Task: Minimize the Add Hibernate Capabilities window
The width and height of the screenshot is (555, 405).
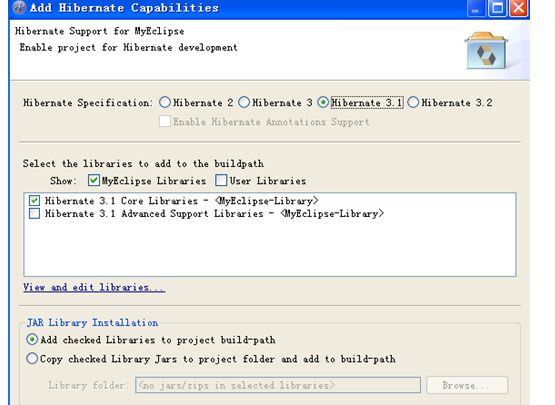Action: (x=476, y=8)
